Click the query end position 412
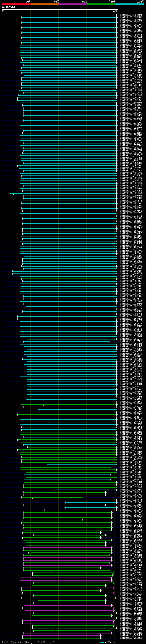The width and height of the screenshot is (146, 644). [x=115, y=11]
